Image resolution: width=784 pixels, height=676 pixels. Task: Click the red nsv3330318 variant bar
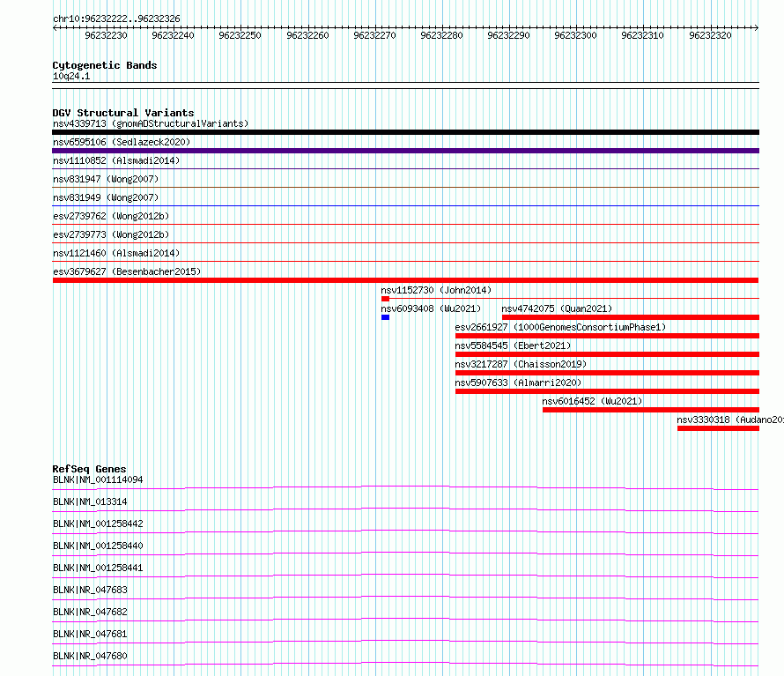point(718,428)
